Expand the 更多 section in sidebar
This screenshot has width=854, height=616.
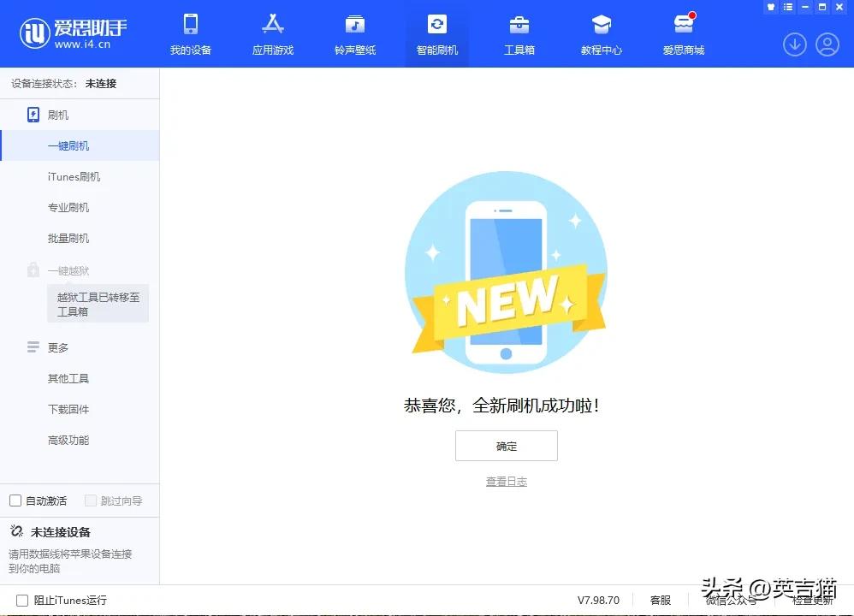pyautogui.click(x=57, y=347)
